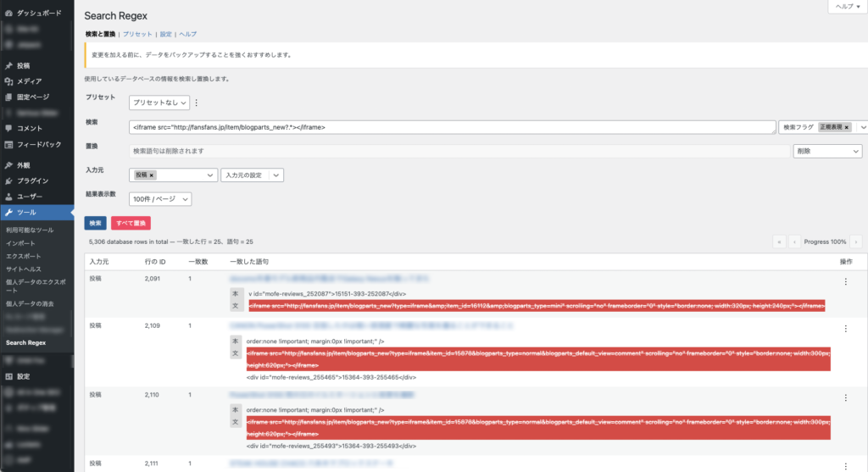The width and height of the screenshot is (868, 472).
Task: Open the ヘルプ tab at top right
Action: click(x=848, y=7)
